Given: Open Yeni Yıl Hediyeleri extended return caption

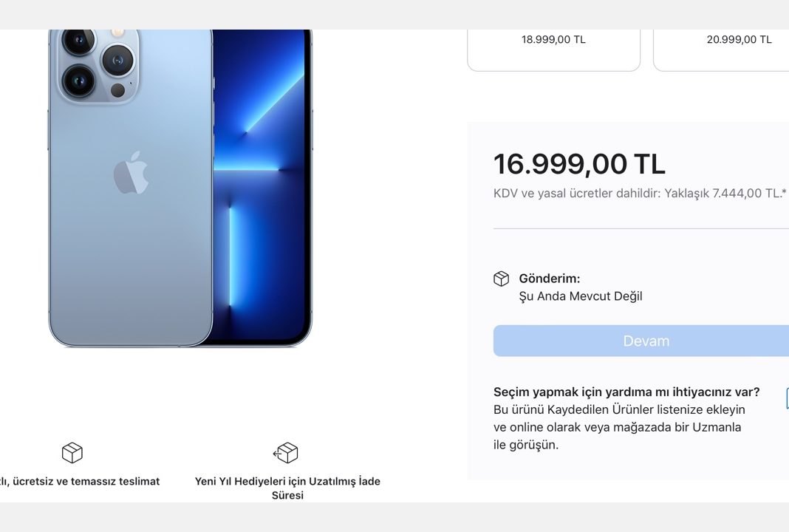Looking at the screenshot, I should [x=287, y=488].
